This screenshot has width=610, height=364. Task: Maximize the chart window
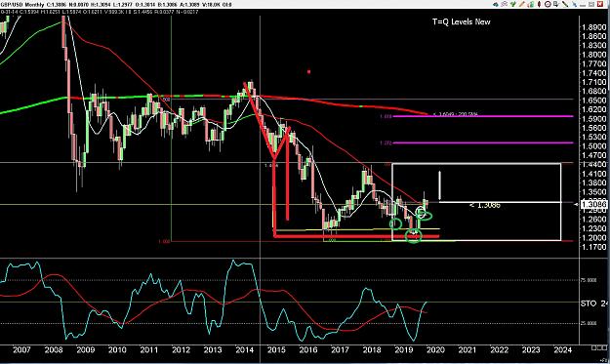pos(591,4)
